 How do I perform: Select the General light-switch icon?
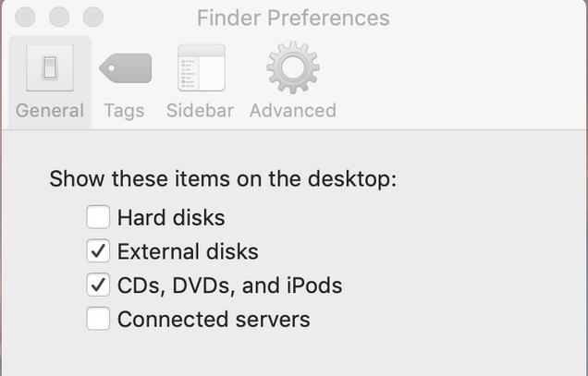(x=50, y=67)
